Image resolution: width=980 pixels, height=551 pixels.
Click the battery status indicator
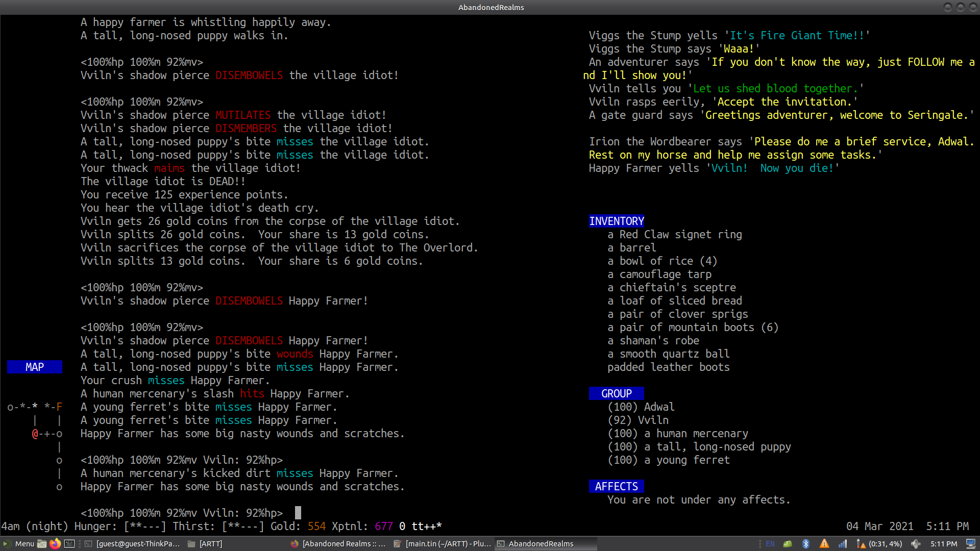tap(879, 544)
